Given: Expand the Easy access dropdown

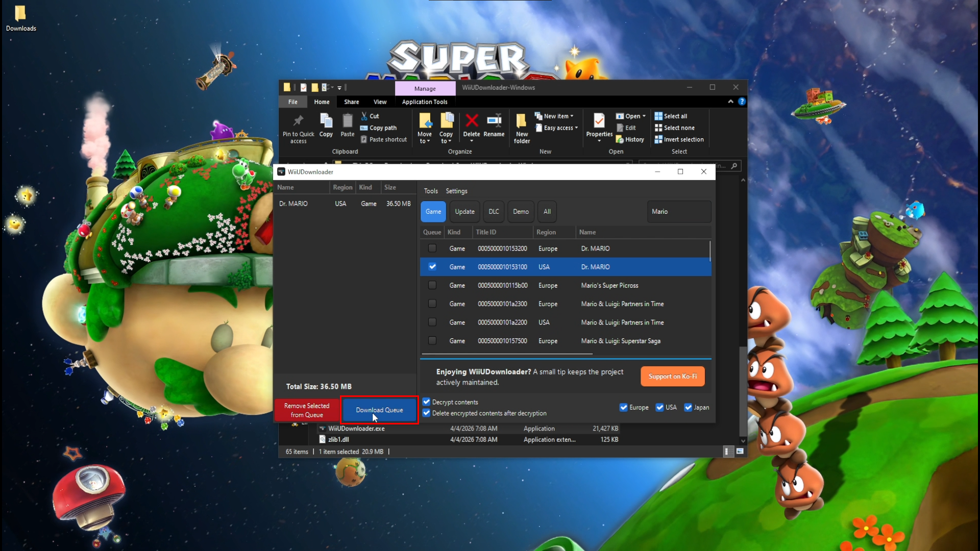Looking at the screenshot, I should click(x=556, y=128).
